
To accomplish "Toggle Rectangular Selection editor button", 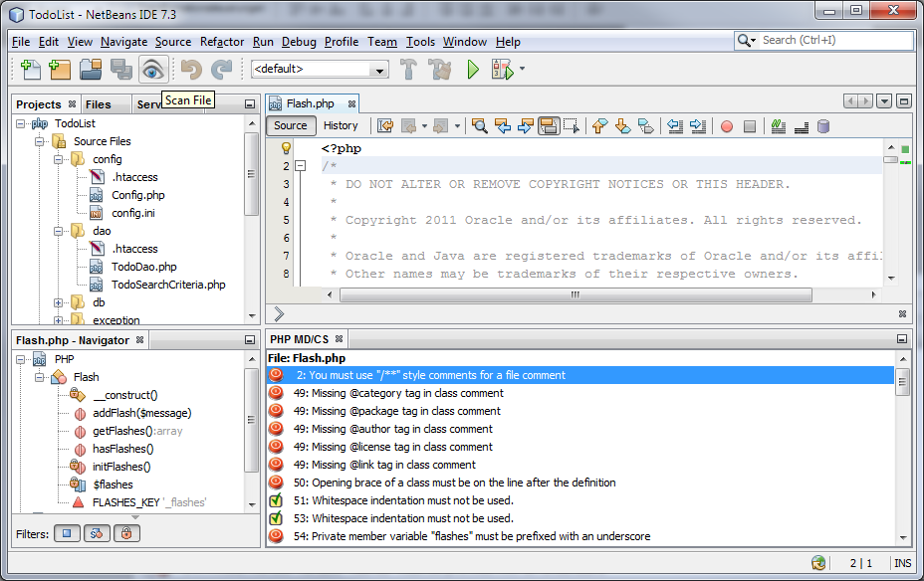I will pos(572,126).
